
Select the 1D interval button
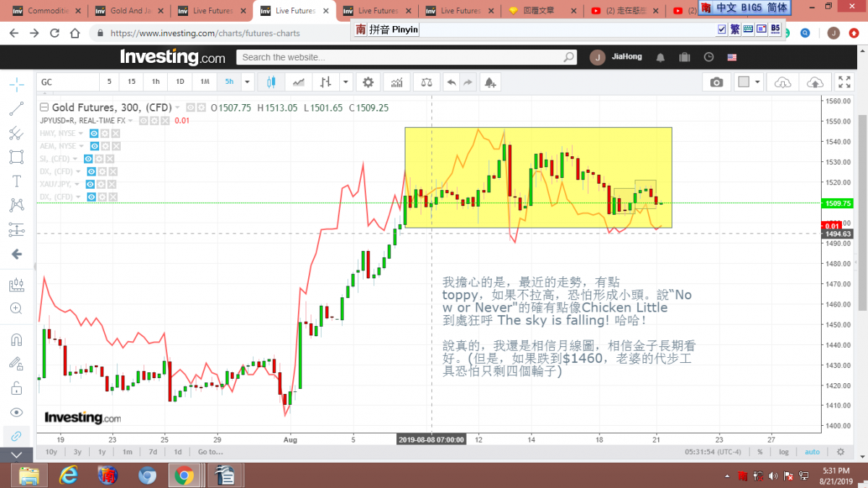tap(180, 82)
